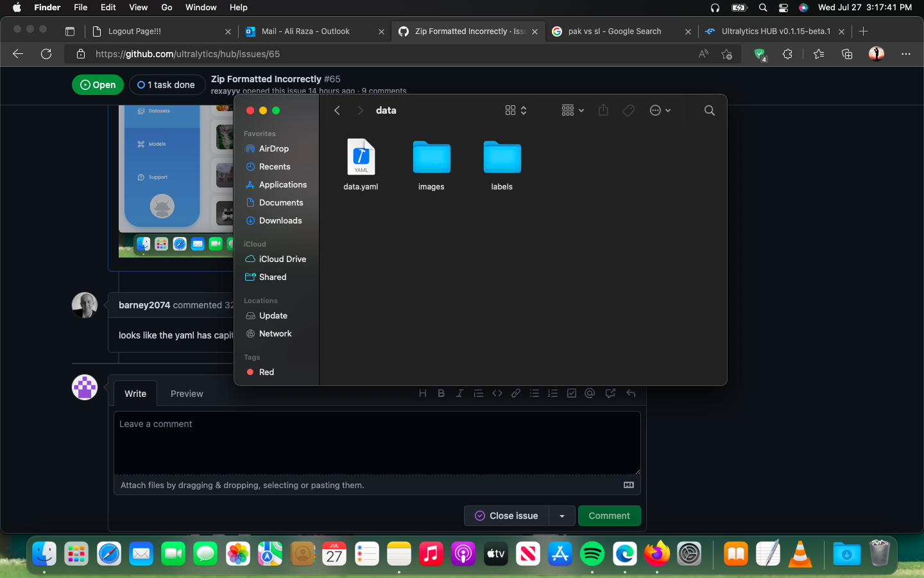Add a numbered list to the comment
The width and height of the screenshot is (924, 578).
[553, 392]
